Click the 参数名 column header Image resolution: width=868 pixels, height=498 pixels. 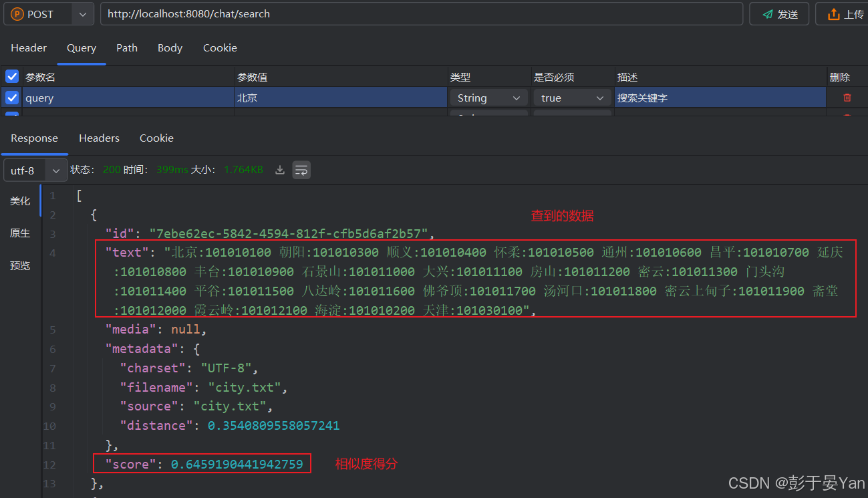(x=40, y=77)
